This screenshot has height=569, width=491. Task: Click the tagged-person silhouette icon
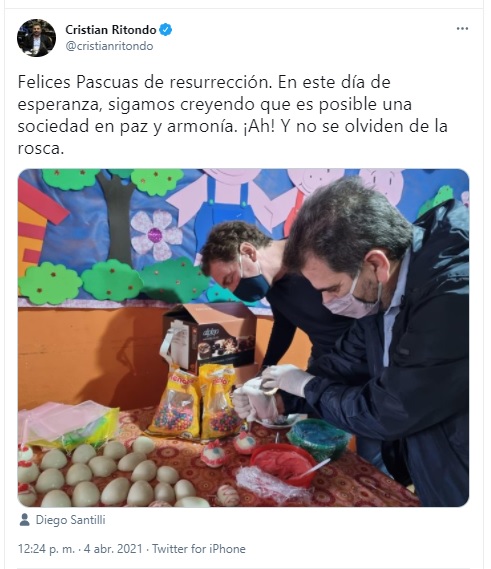tap(24, 520)
